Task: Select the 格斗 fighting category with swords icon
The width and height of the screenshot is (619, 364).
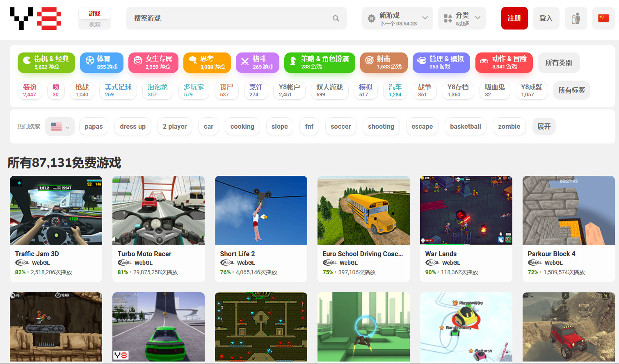Action: [x=257, y=63]
